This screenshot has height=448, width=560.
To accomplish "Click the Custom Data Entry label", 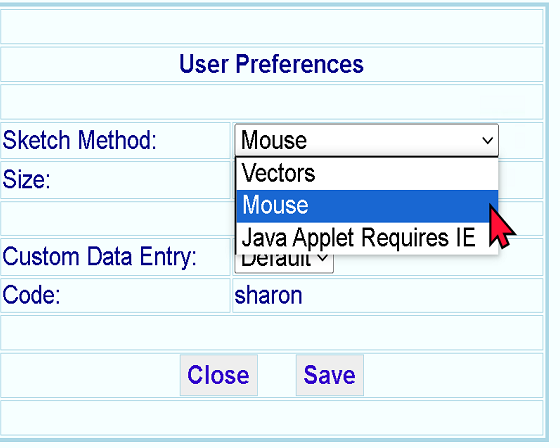I will coord(99,257).
